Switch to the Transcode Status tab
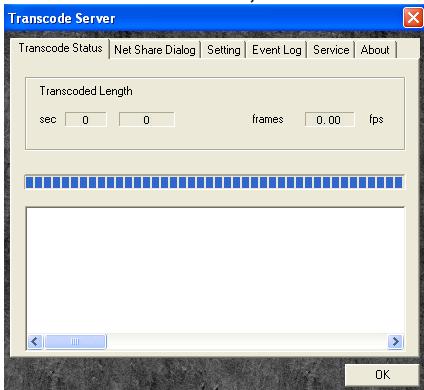Image resolution: width=424 pixels, height=390 pixels. [60, 48]
